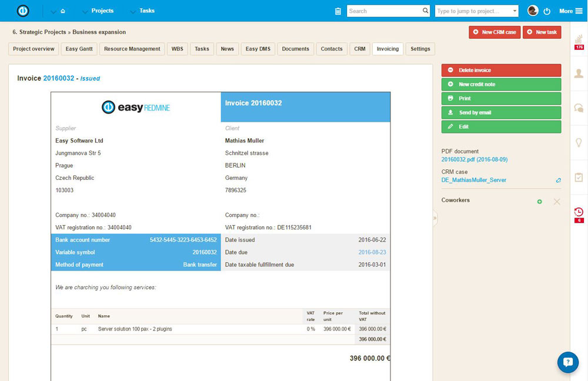Open the Projects top menu
The image size is (588, 381).
(102, 11)
